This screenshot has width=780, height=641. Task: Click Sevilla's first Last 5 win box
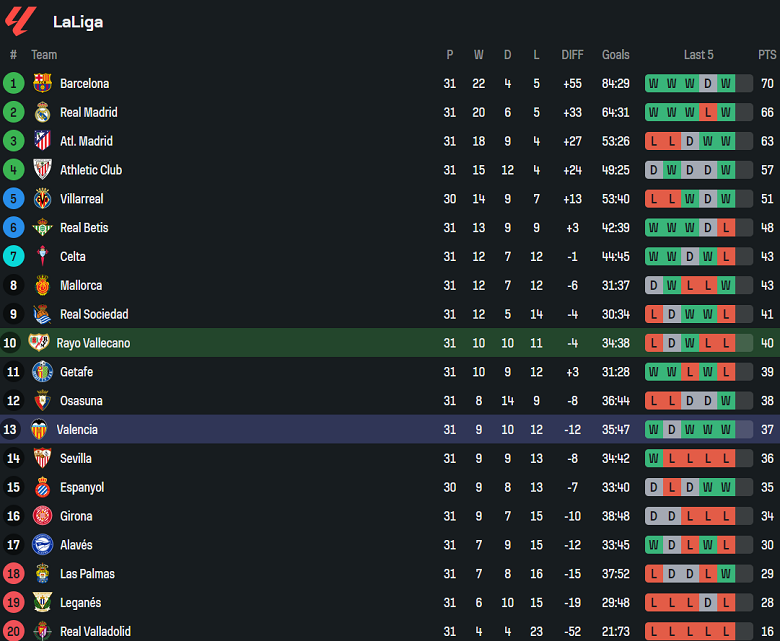coord(653,459)
